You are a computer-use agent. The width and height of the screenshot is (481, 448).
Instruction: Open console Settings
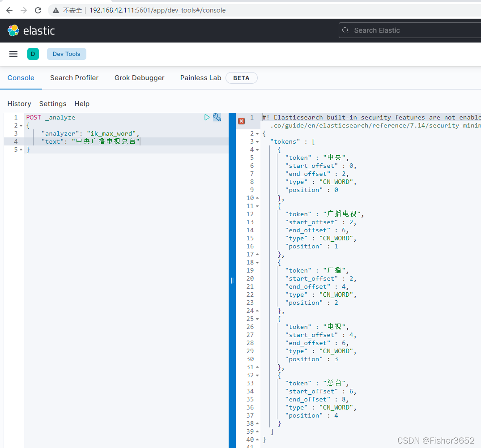pos(53,104)
